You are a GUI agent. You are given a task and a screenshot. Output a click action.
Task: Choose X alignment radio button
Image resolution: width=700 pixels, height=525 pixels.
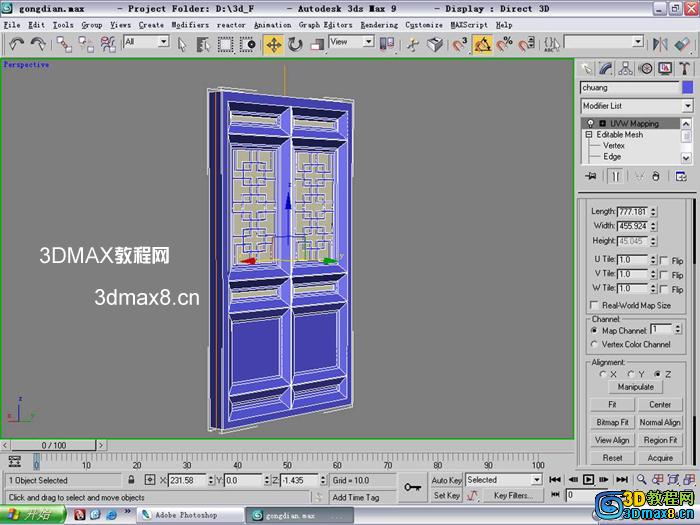click(x=603, y=374)
